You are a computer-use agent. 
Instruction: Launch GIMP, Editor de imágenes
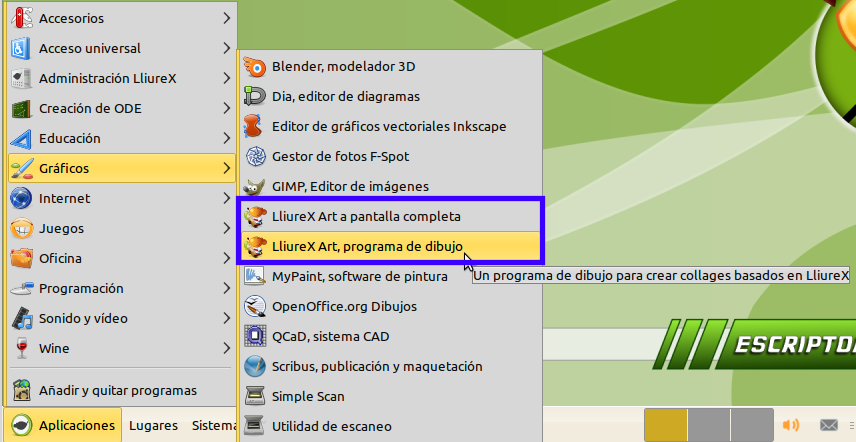391,187
